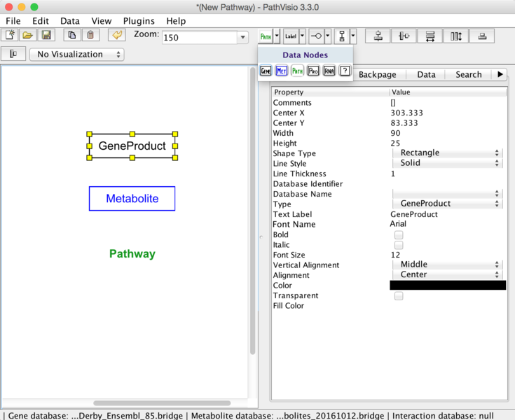Expand the Label tool dropdown arrow

[302, 36]
